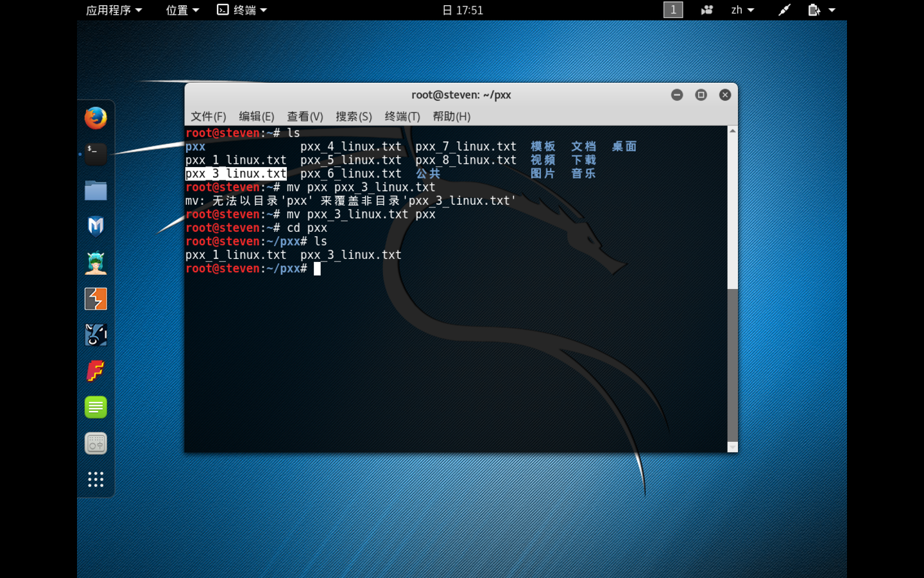Show all applications grid
Image resolution: width=924 pixels, height=578 pixels.
pyautogui.click(x=96, y=479)
